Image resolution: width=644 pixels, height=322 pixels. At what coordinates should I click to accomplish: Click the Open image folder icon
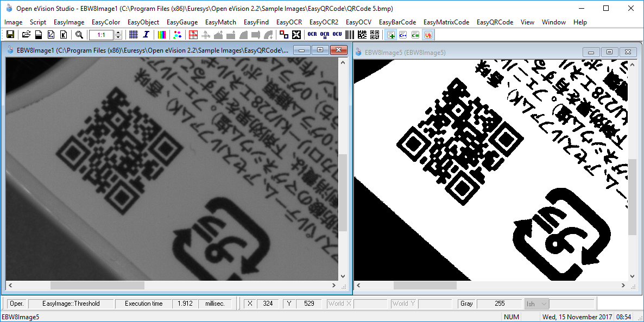tap(26, 35)
